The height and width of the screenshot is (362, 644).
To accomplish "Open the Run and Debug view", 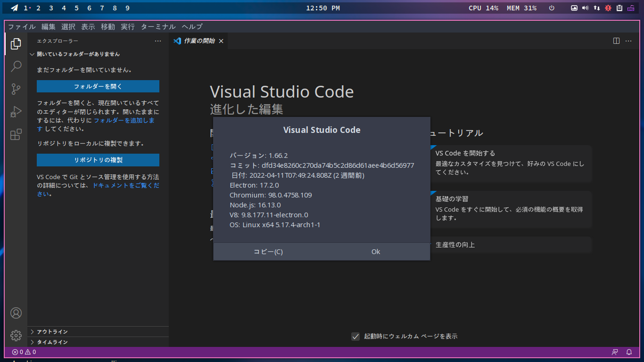I will click(16, 112).
